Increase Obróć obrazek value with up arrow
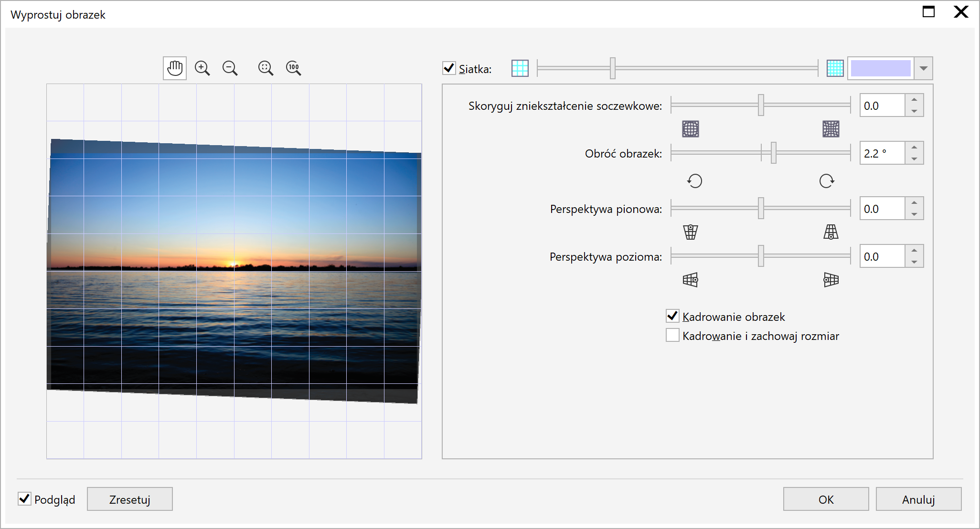Viewport: 980px width, 529px height. pyautogui.click(x=914, y=148)
